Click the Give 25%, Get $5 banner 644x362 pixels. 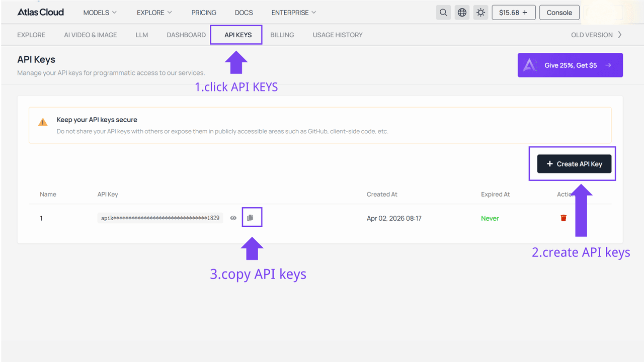(570, 65)
